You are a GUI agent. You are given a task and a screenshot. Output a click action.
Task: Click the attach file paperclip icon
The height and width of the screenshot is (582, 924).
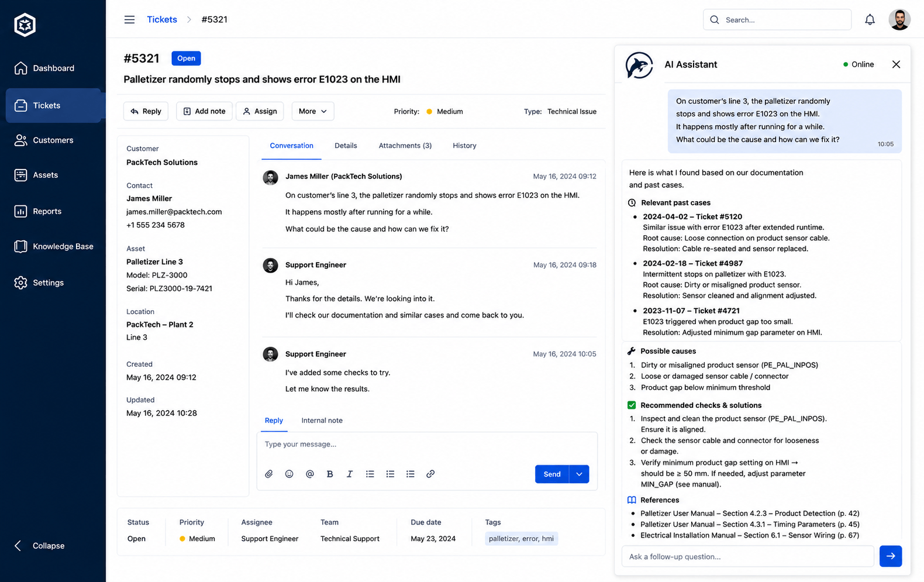[x=269, y=474]
